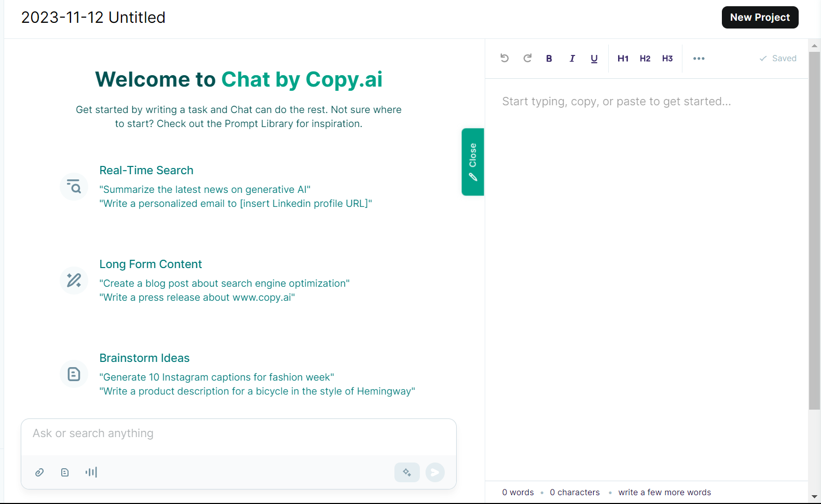Click into the editor text area placeholder
The height and width of the screenshot is (504, 821).
(x=617, y=102)
